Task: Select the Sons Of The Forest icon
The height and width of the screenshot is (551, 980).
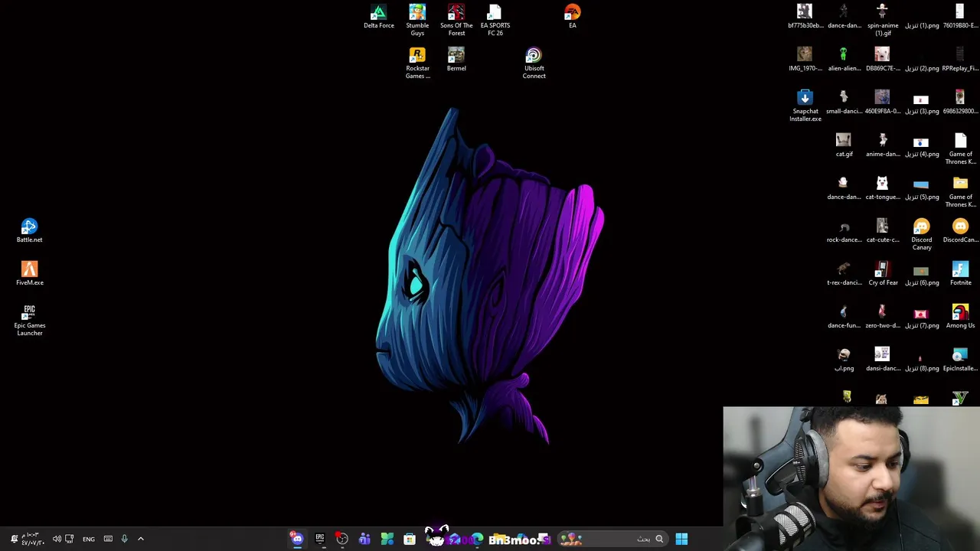Action: coord(456,21)
